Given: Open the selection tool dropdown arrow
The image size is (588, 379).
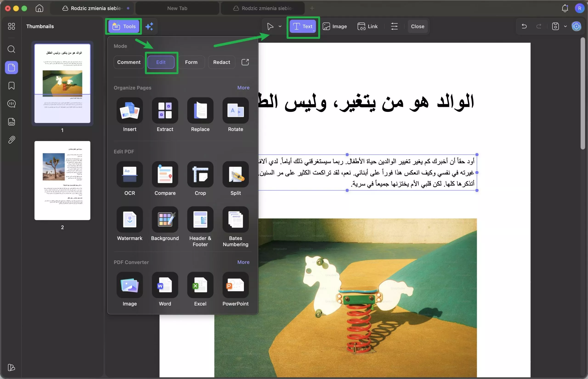Looking at the screenshot, I should coord(280,26).
